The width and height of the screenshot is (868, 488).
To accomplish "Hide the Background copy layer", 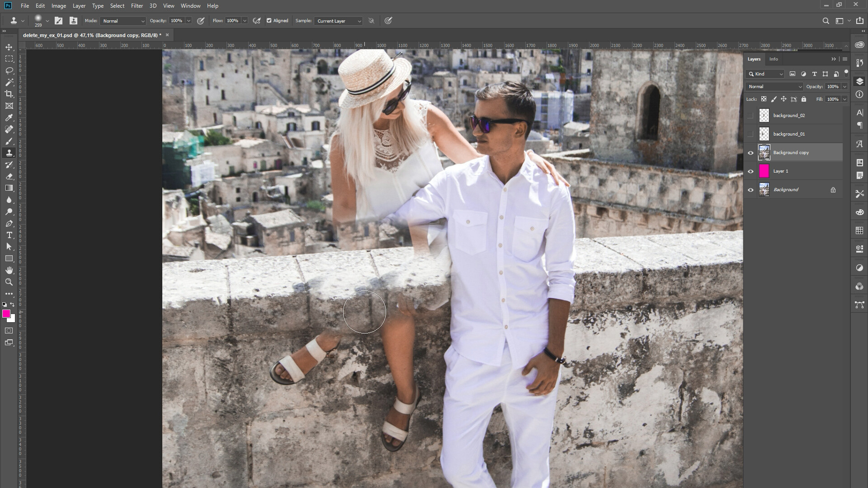I will (750, 153).
